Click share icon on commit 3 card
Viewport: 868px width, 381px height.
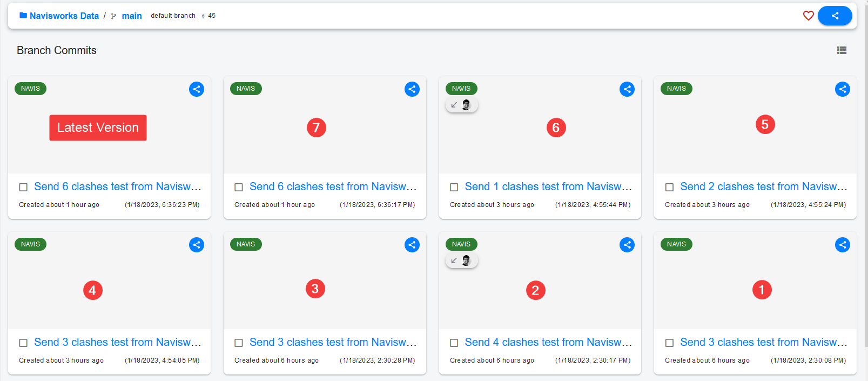click(x=412, y=245)
